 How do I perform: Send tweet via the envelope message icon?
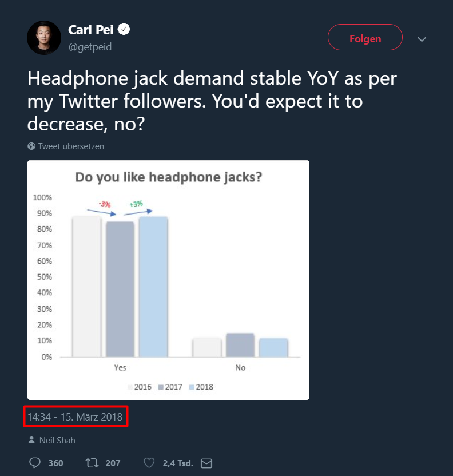[206, 462]
